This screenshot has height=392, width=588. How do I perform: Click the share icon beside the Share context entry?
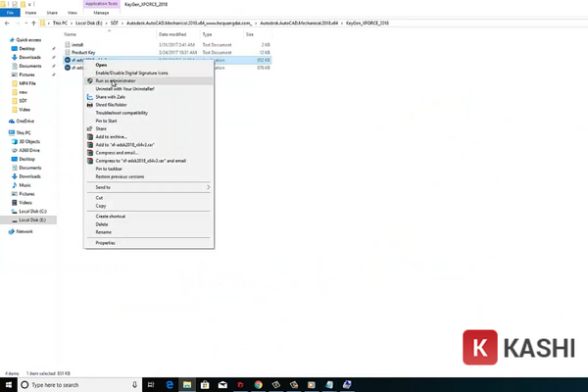(x=90, y=128)
